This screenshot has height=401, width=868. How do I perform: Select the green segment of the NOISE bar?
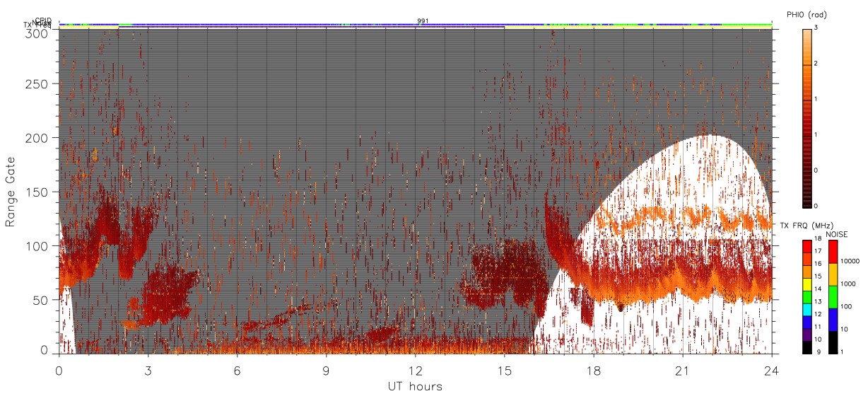point(833,296)
